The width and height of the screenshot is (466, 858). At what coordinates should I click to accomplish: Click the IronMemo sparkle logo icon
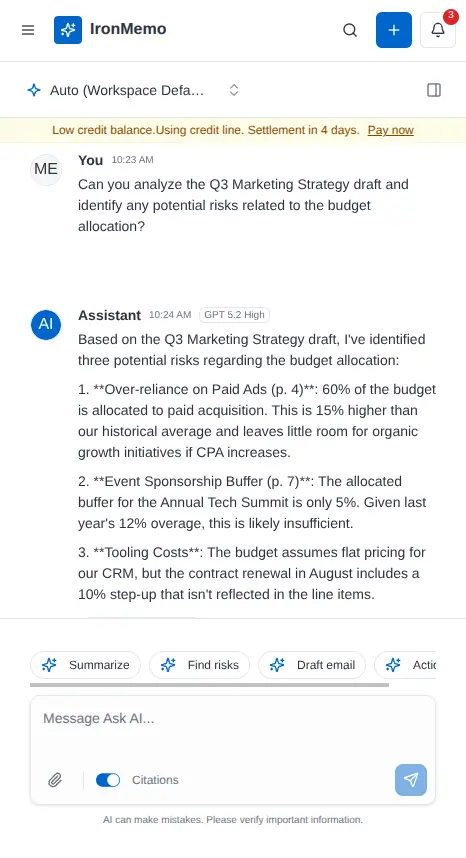[68, 30]
